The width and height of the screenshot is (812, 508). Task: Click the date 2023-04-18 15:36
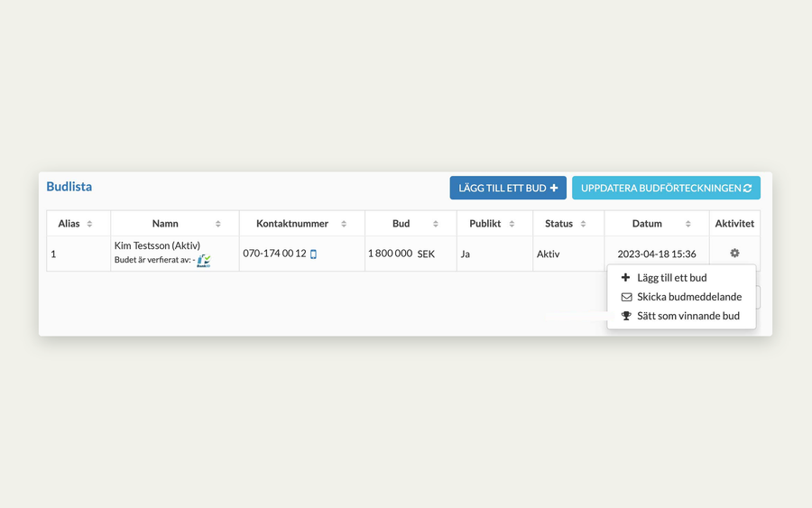pyautogui.click(x=657, y=254)
